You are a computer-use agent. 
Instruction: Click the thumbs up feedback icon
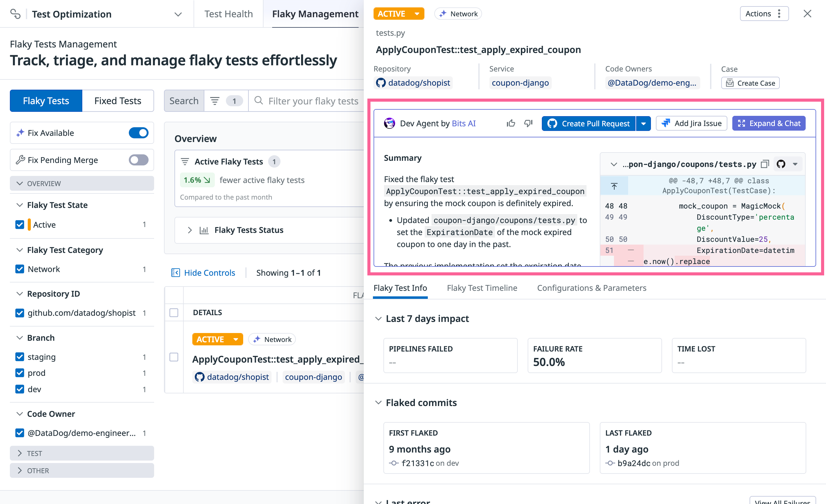coord(511,123)
